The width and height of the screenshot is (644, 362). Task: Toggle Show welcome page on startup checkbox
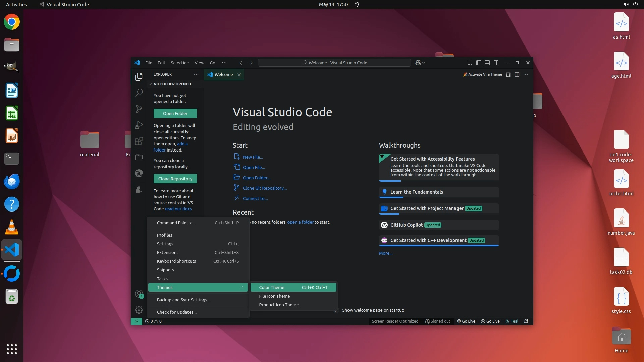(335, 310)
